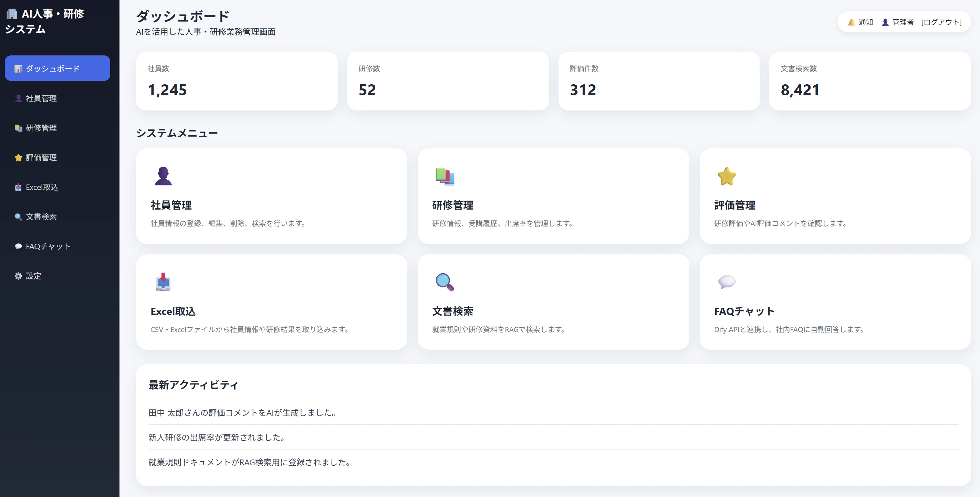The height and width of the screenshot is (497, 980).
Task: Click the person icon beside sidebar 社員管理
Action: [x=18, y=98]
